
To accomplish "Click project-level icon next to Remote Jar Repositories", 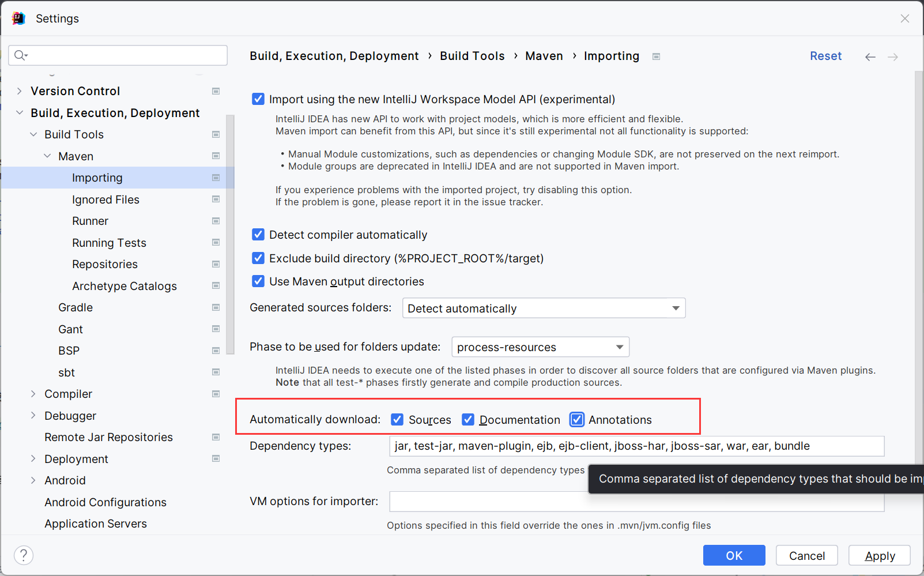I will point(216,437).
